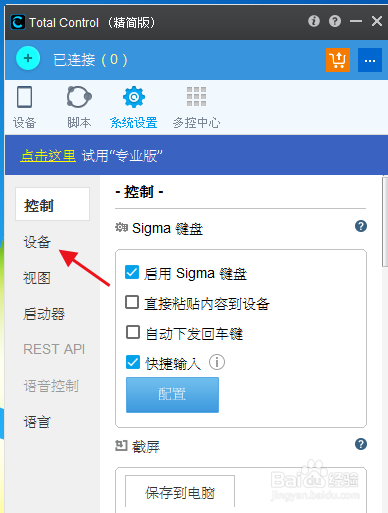Open help icon beside 截屏 section
The height and width of the screenshot is (513, 388).
point(361,444)
